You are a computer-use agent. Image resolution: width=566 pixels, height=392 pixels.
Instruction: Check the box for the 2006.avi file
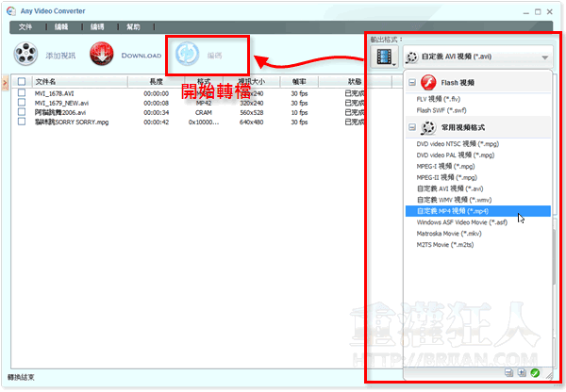click(x=22, y=112)
